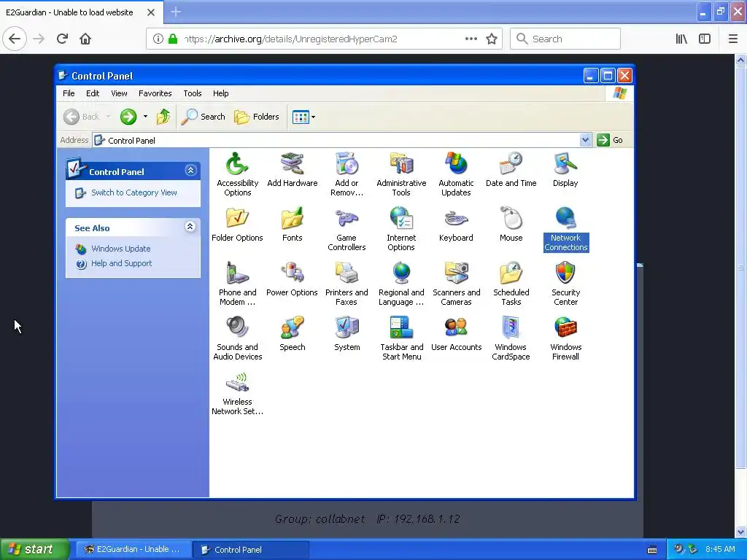This screenshot has width=747, height=560.
Task: Open Phone and Modem Options icon
Action: (237, 284)
